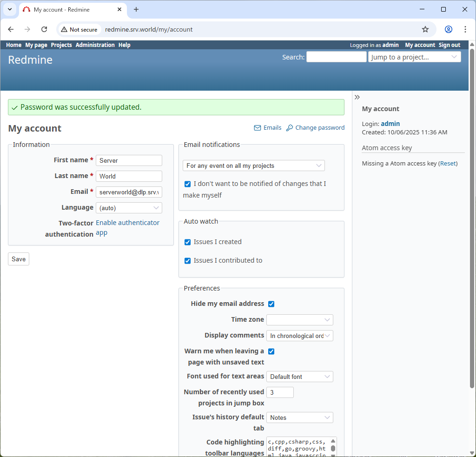476x457 pixels.
Task: Reload the page in the browser
Action: 44,29
